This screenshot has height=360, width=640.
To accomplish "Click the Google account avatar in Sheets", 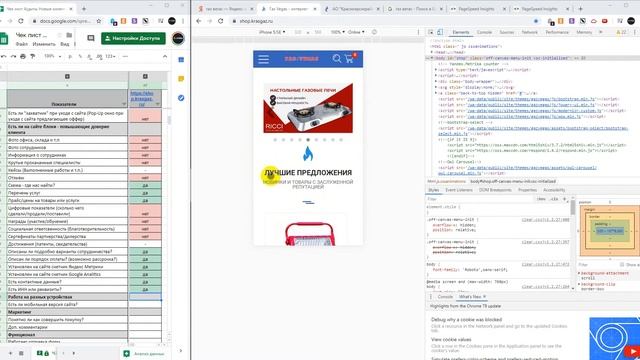I will click(x=178, y=38).
